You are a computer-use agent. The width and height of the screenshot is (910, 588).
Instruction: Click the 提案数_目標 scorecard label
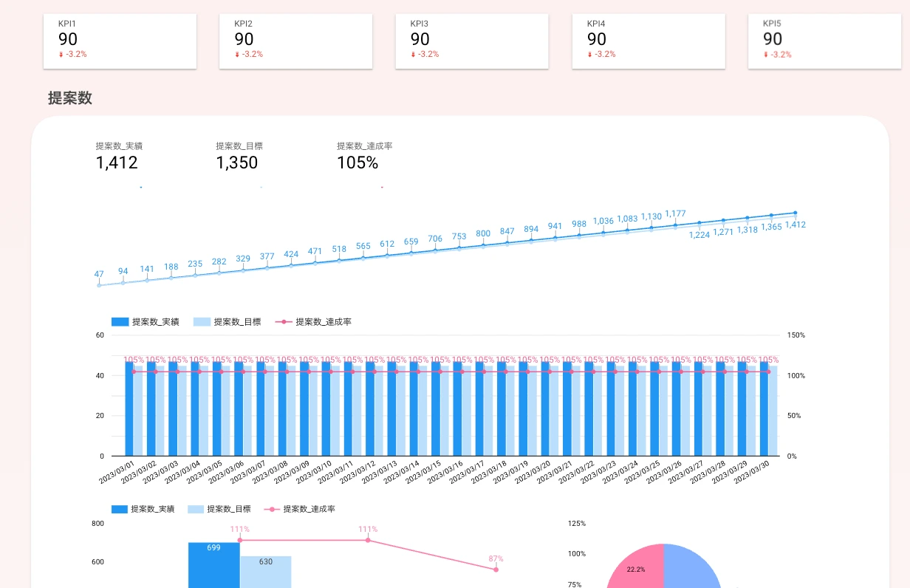[239, 146]
